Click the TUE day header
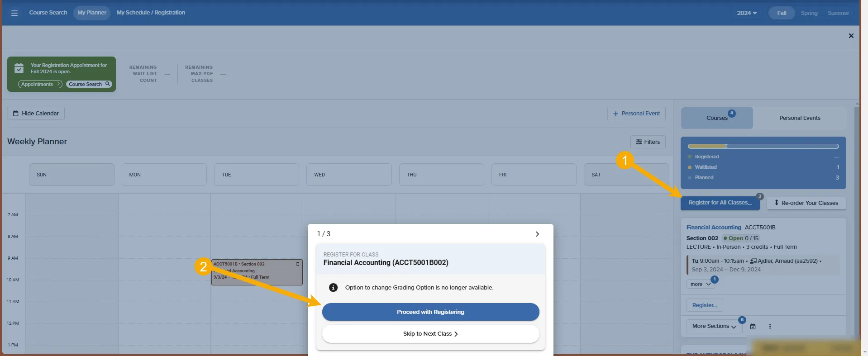 tap(257, 175)
